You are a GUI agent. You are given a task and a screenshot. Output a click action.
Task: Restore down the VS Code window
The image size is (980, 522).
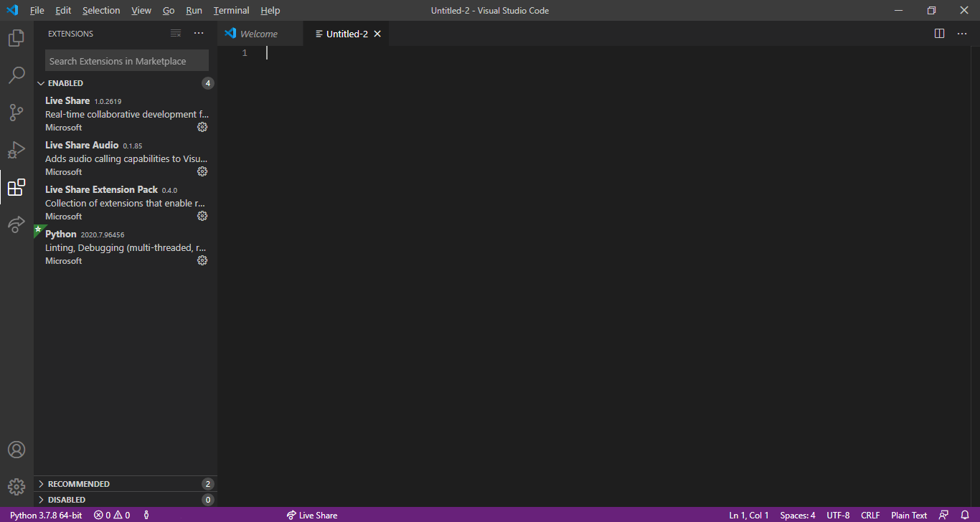pos(931,10)
